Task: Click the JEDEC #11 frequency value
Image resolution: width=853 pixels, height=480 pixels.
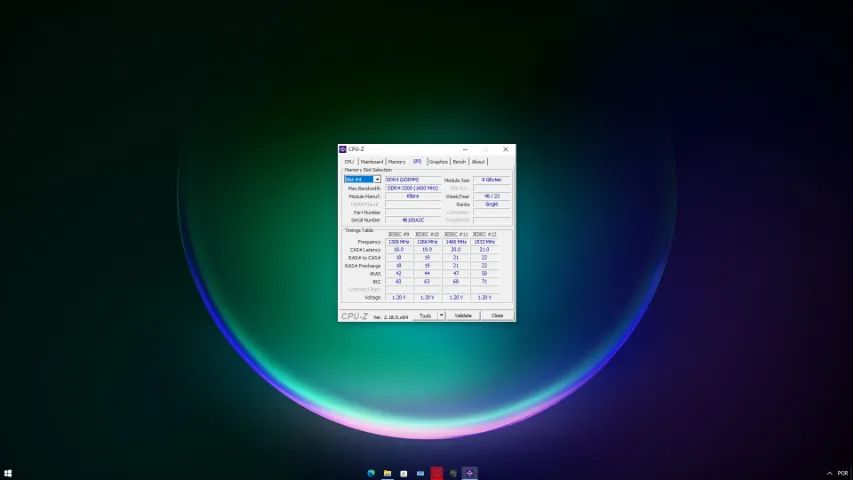Action: (x=456, y=242)
